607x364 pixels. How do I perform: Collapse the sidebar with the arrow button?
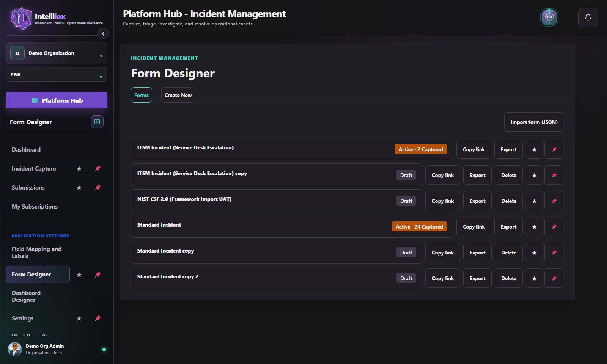tap(103, 34)
